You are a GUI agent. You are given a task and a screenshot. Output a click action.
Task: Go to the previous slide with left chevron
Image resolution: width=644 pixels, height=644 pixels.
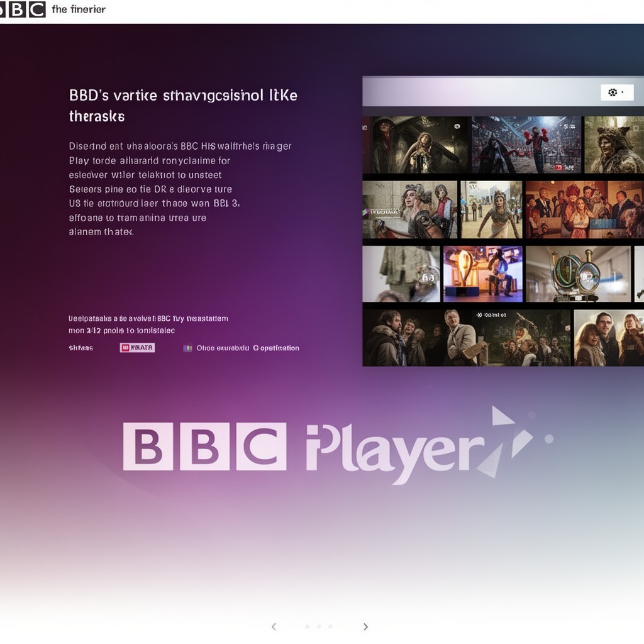click(274, 626)
